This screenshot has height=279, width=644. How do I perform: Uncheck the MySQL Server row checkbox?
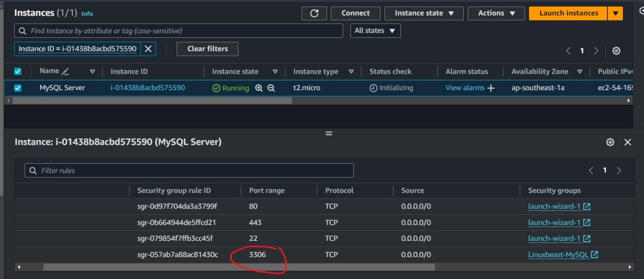(x=17, y=87)
